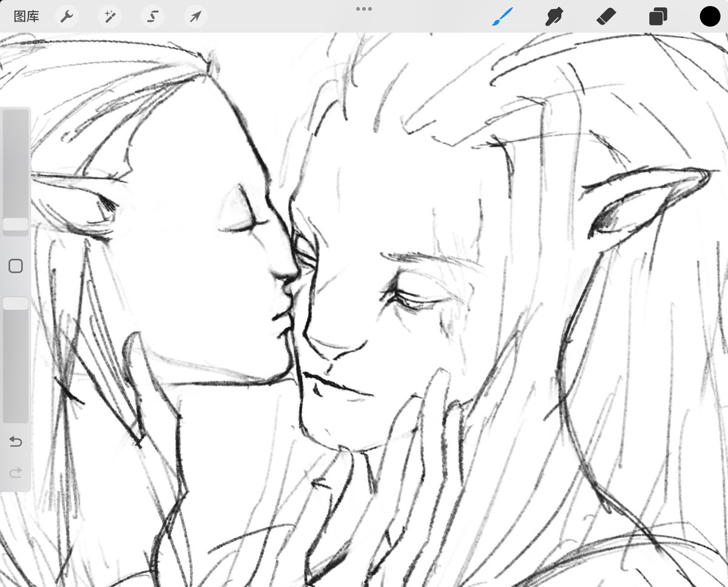Open the 图库 gallery
Screen dimensions: 728x587
click(26, 16)
